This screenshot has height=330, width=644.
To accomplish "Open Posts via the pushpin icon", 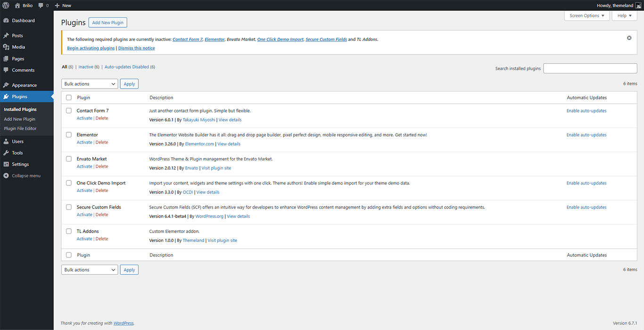I will (x=6, y=36).
